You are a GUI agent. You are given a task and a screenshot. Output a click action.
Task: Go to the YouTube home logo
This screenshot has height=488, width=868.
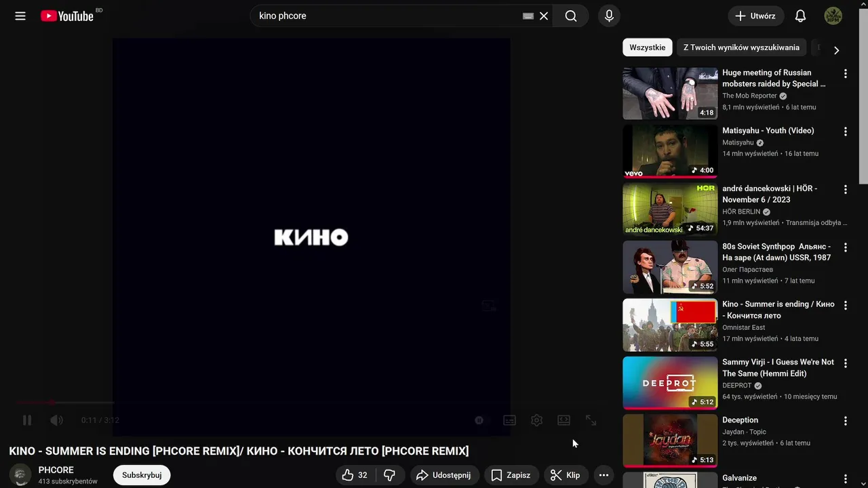click(x=66, y=16)
